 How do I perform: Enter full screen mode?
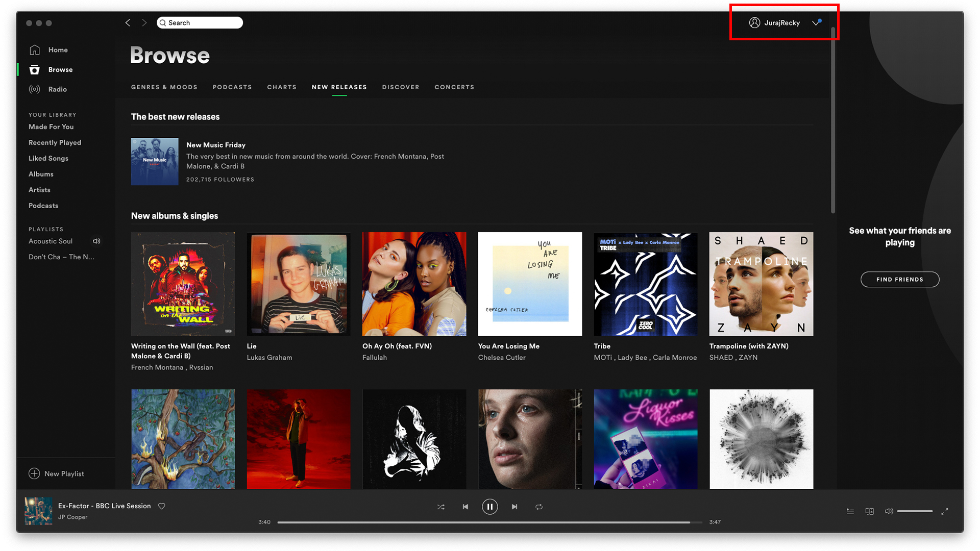pos(945,511)
